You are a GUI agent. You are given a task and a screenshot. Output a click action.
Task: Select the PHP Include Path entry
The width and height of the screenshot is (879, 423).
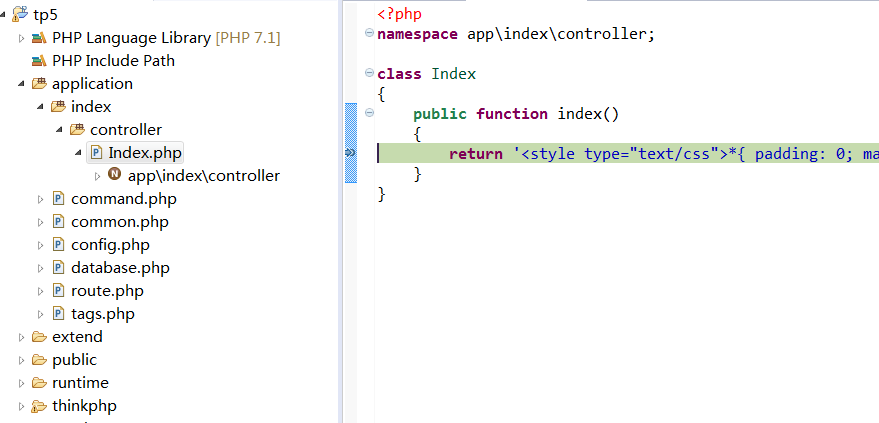click(114, 61)
